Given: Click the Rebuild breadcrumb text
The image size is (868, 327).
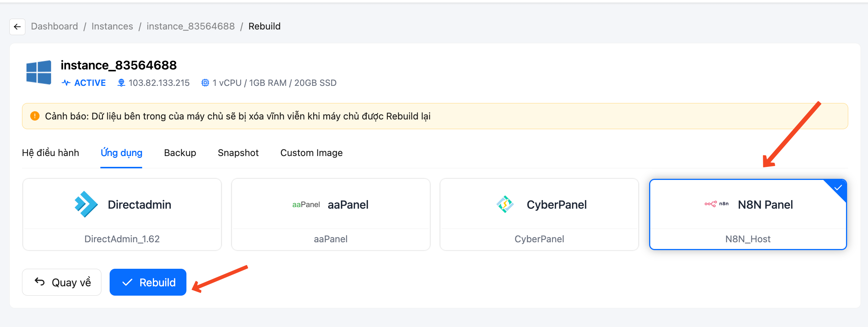Looking at the screenshot, I should pos(264,27).
